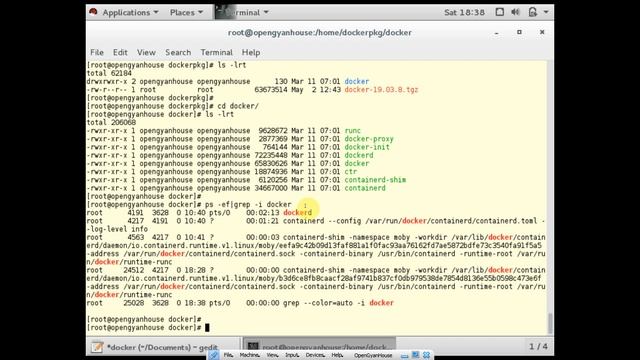
Task: Click the square screen icon next to the clock
Action: click(499, 12)
